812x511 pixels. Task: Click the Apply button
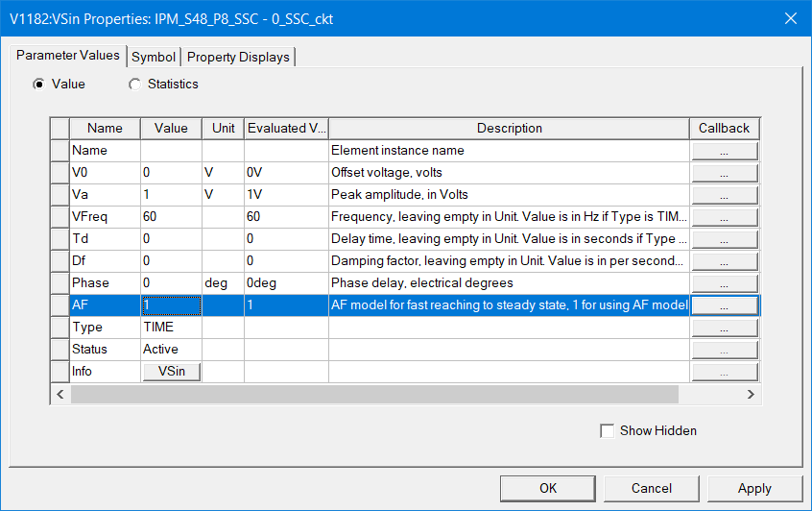point(754,488)
